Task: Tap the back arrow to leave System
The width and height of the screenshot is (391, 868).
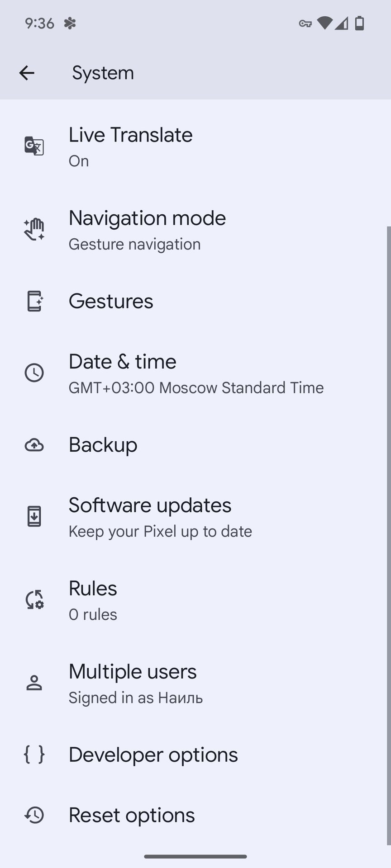Action: click(x=27, y=73)
